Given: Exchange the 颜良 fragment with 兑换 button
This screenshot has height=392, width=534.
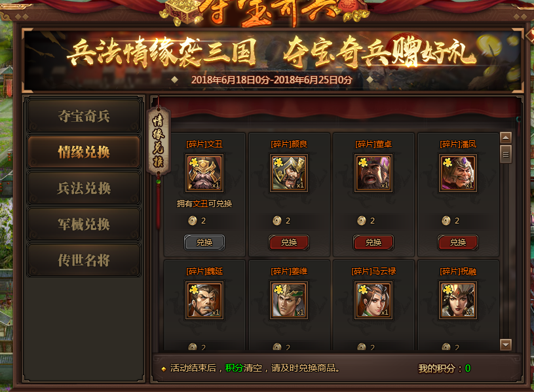Looking at the screenshot, I should 289,243.
